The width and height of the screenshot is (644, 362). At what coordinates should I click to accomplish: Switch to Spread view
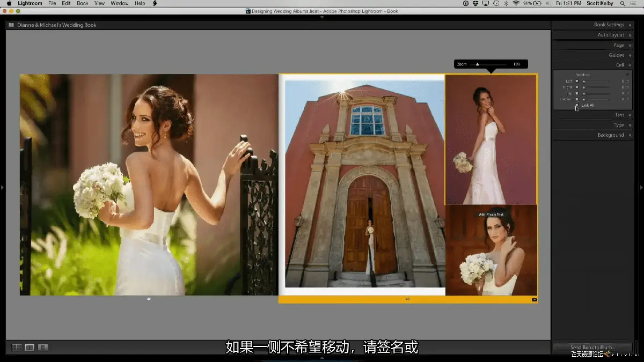point(30,348)
